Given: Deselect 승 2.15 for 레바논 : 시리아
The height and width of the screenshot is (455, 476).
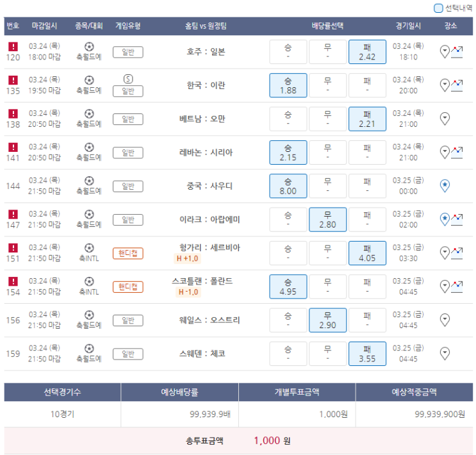Looking at the screenshot, I should tap(288, 153).
